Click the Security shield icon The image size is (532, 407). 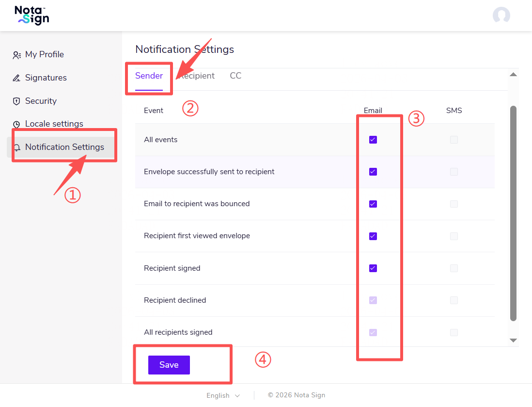click(x=16, y=101)
